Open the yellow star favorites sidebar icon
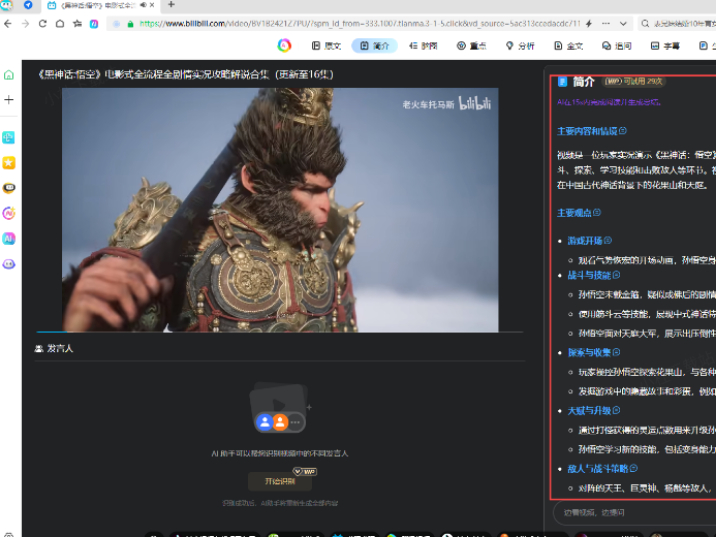The image size is (716, 537). (x=9, y=163)
